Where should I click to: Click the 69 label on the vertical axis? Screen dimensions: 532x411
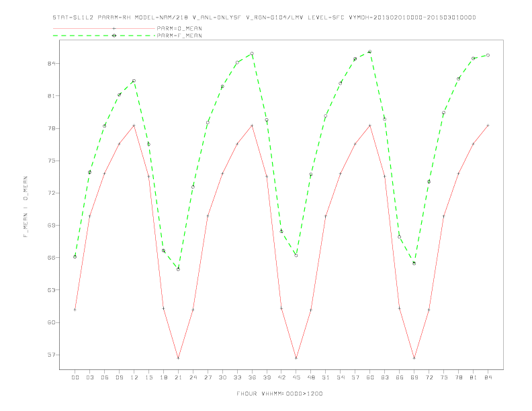51,225
